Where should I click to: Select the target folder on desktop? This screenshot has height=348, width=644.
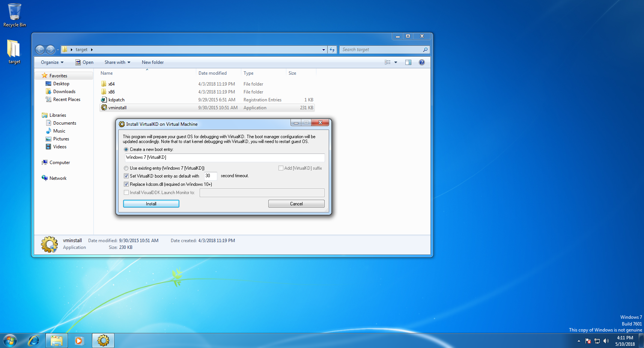coord(14,52)
